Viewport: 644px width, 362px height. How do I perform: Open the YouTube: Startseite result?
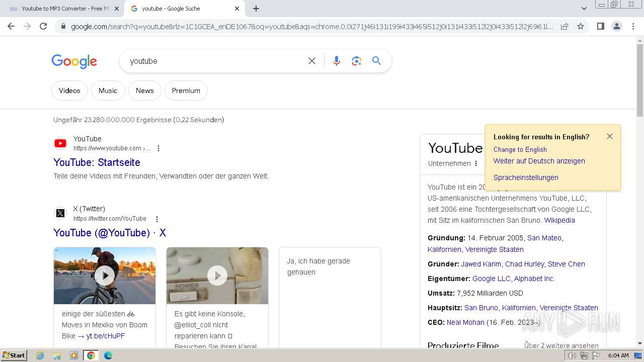coord(97,162)
